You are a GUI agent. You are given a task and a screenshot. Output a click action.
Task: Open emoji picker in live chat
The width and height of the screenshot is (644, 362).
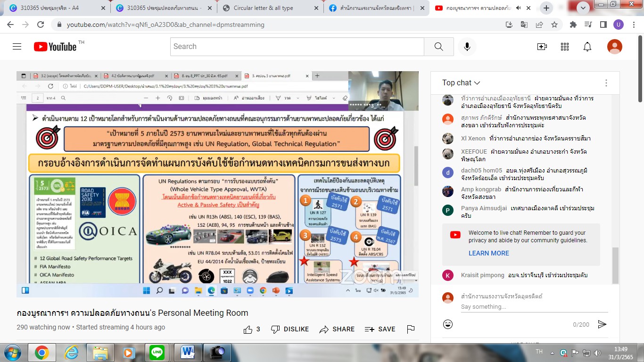[448, 324]
